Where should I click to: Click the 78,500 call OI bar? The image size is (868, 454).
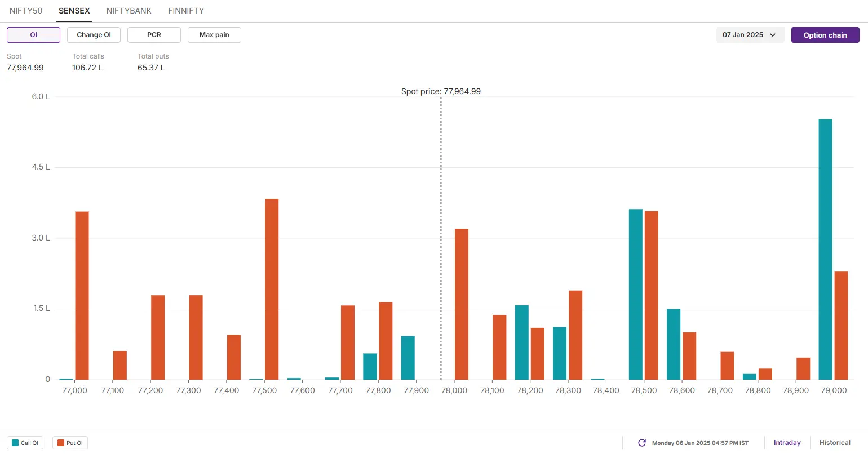coord(636,294)
